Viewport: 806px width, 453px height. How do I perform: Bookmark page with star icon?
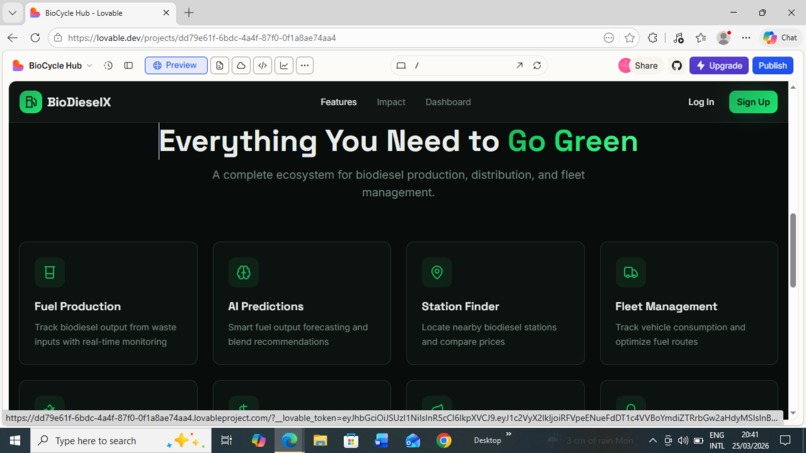629,38
